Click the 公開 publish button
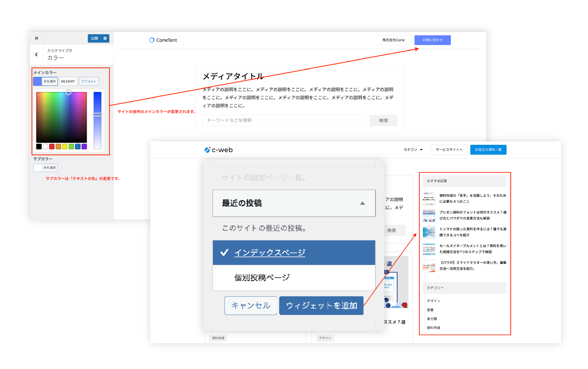 point(94,38)
